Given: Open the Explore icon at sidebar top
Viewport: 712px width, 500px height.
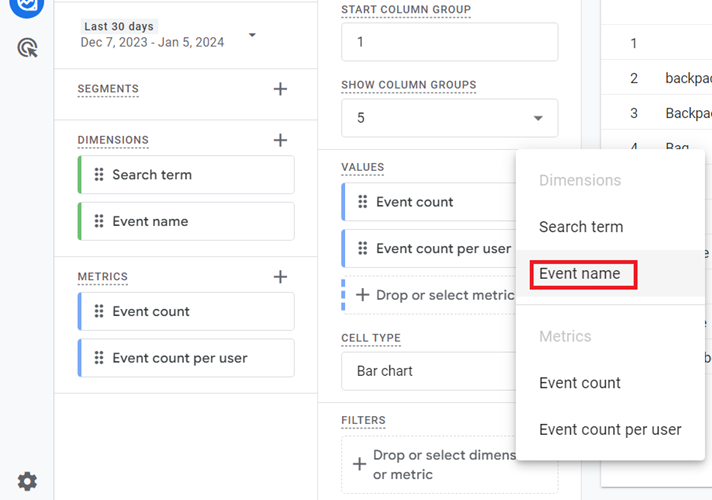Looking at the screenshot, I should tap(26, 6).
